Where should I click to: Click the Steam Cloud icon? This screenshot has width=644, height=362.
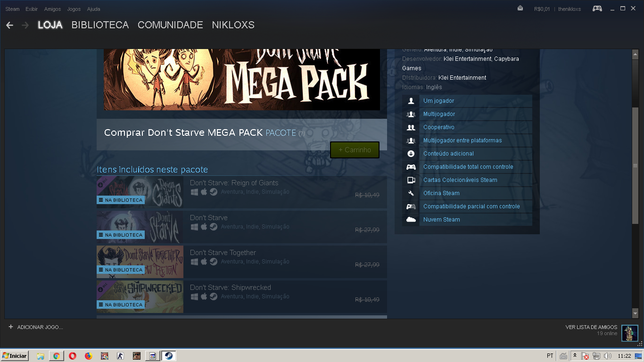[411, 220]
